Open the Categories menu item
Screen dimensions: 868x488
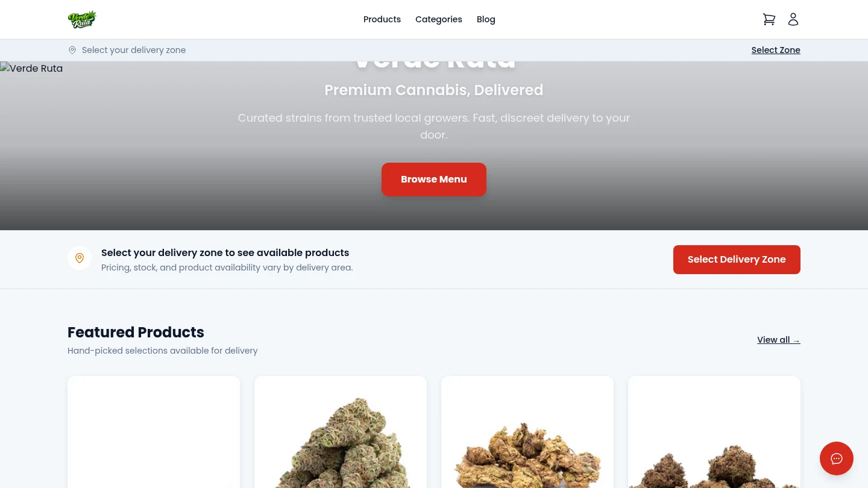point(439,19)
